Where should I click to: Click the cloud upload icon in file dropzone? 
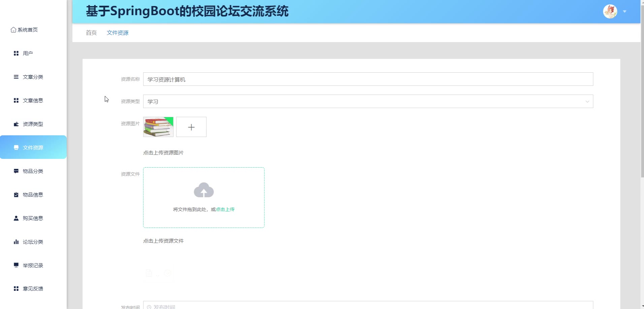click(204, 190)
